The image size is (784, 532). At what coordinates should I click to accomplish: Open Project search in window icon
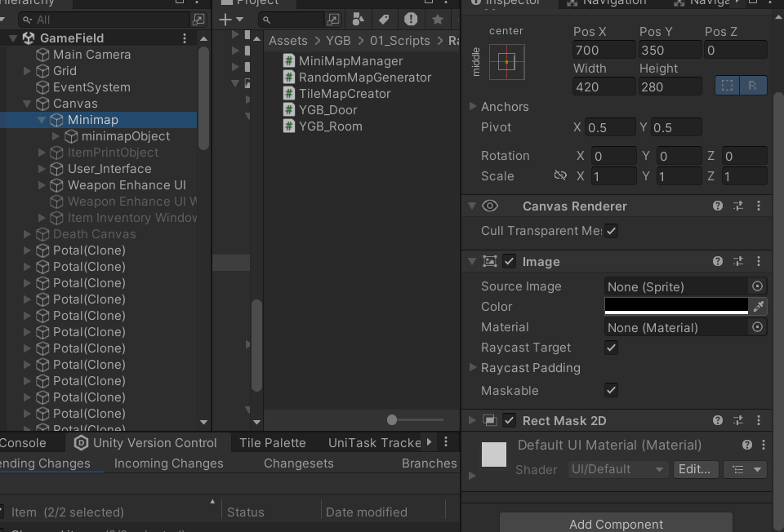pyautogui.click(x=333, y=20)
